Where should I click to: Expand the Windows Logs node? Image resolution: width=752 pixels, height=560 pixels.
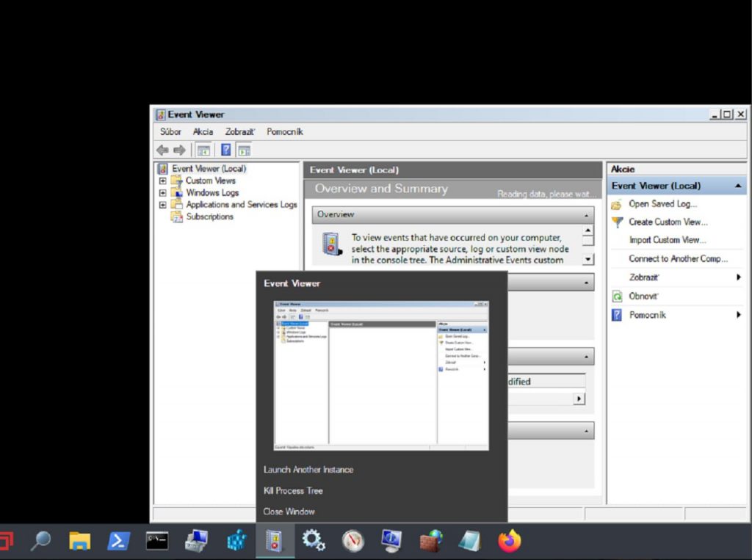[x=162, y=193]
